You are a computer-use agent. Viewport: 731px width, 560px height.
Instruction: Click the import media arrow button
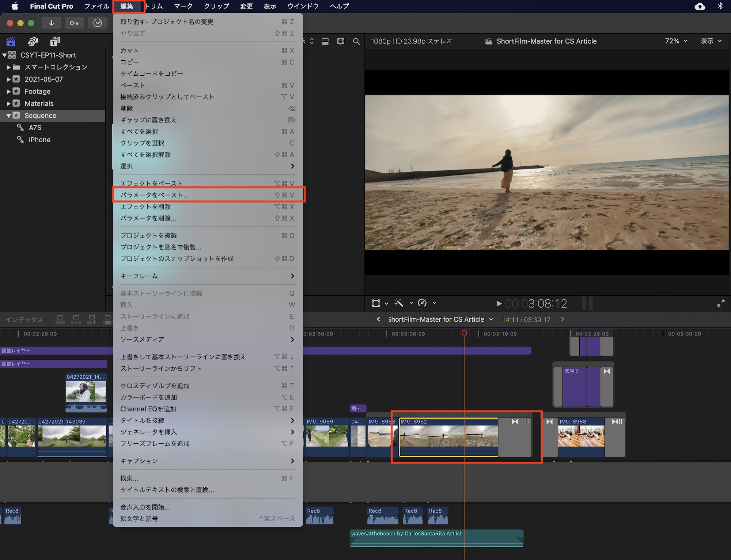click(52, 23)
